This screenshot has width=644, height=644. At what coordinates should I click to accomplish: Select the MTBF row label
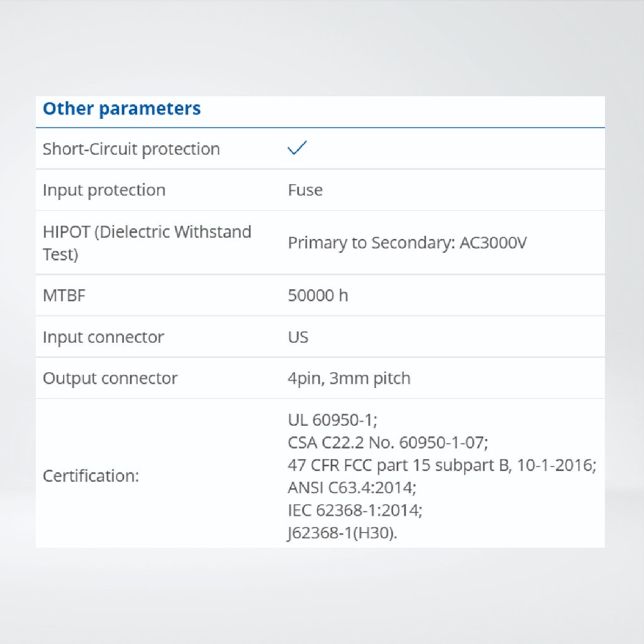(64, 296)
